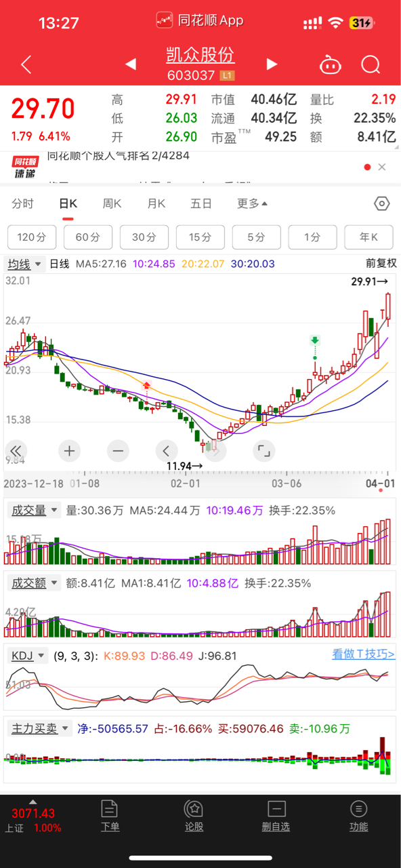Tap 11.94 low price label on chart
401x868 pixels.
coord(184,466)
